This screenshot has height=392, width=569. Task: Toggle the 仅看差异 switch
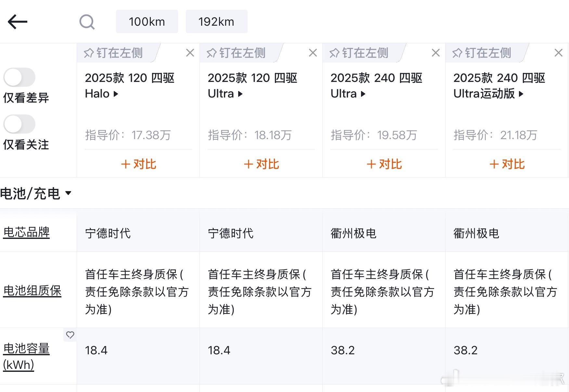pyautogui.click(x=19, y=77)
